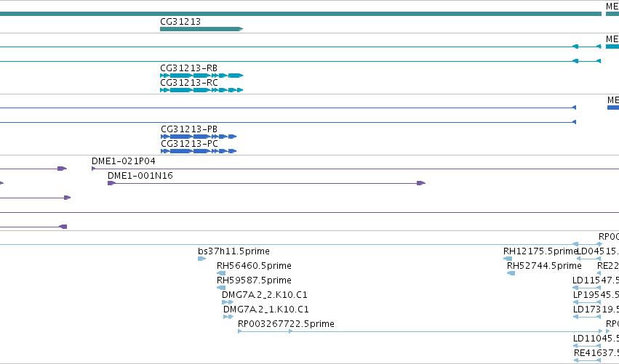Select the LP19545 EST feature
Screen dimensions: 619x364
pyautogui.click(x=587, y=302)
